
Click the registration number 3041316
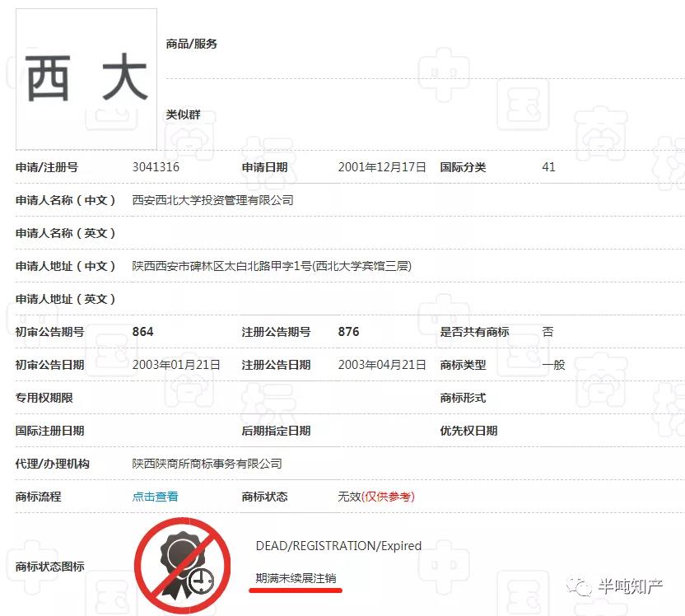tap(156, 167)
